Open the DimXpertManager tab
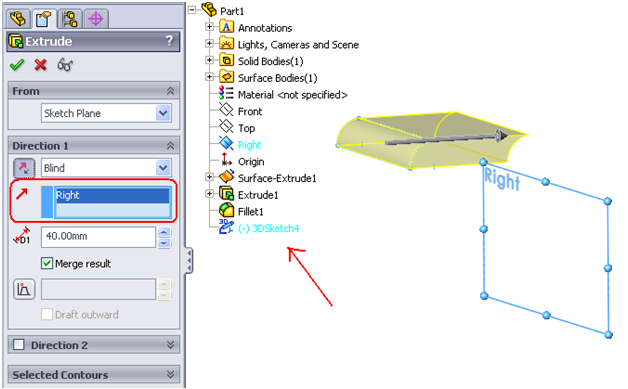Viewport: 628px width, 389px height. pyautogui.click(x=96, y=19)
